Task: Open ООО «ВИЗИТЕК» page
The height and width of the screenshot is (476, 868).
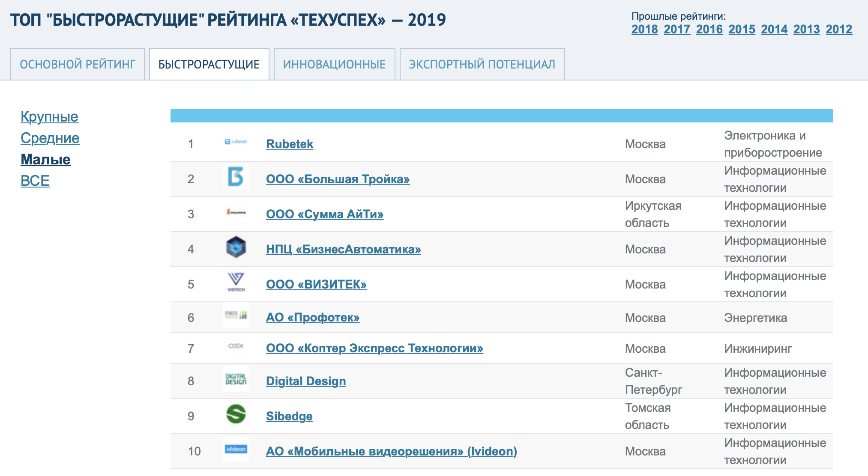Action: pyautogui.click(x=316, y=284)
